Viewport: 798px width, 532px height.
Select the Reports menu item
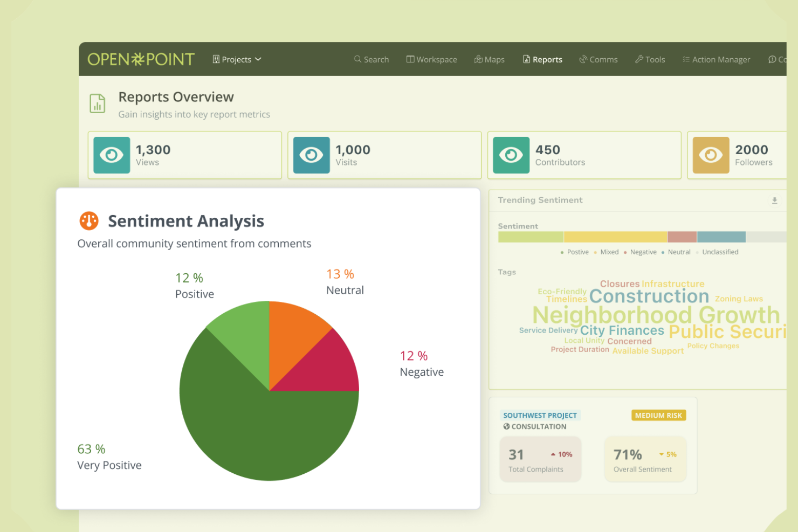(x=542, y=59)
